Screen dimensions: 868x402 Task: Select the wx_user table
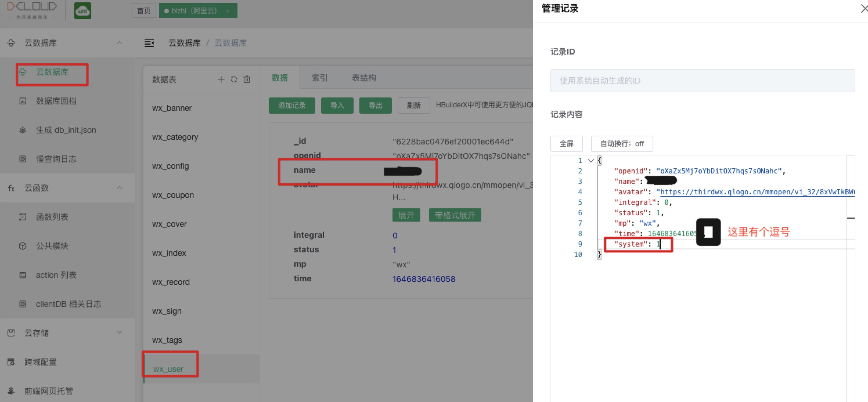click(x=168, y=369)
